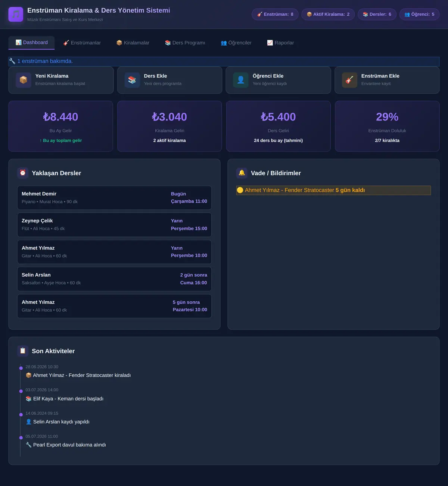Click the Dersler: 6 header badge

(x=377, y=15)
